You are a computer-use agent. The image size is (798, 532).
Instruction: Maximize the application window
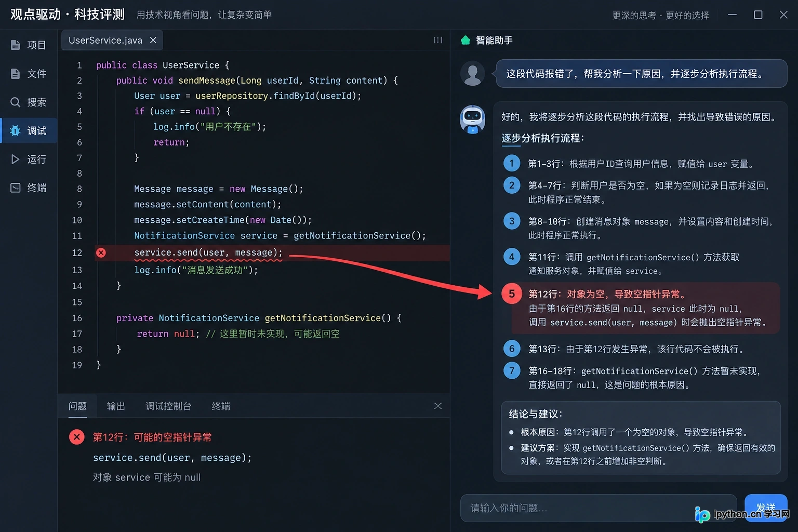pyautogui.click(x=758, y=15)
